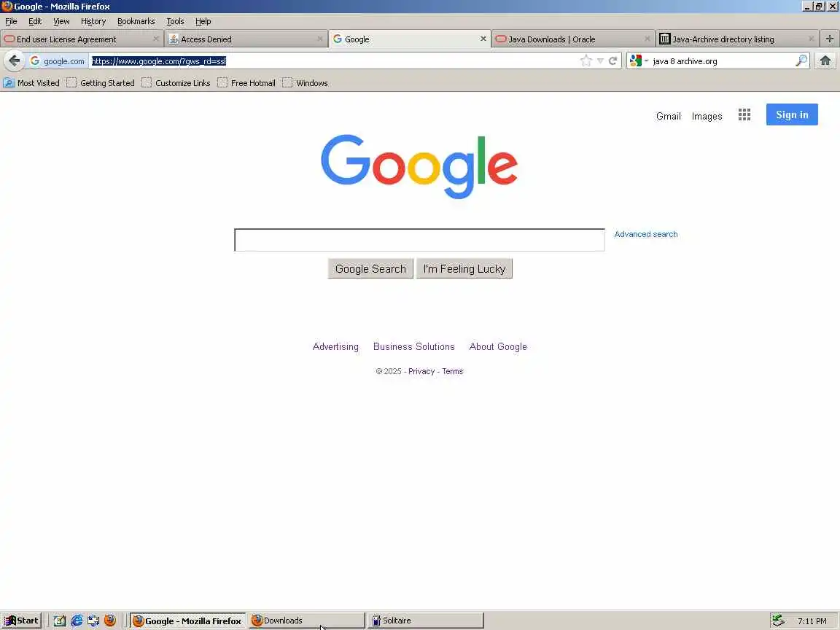
Task: Close the Java-Archive directory listing tab
Action: click(x=811, y=39)
